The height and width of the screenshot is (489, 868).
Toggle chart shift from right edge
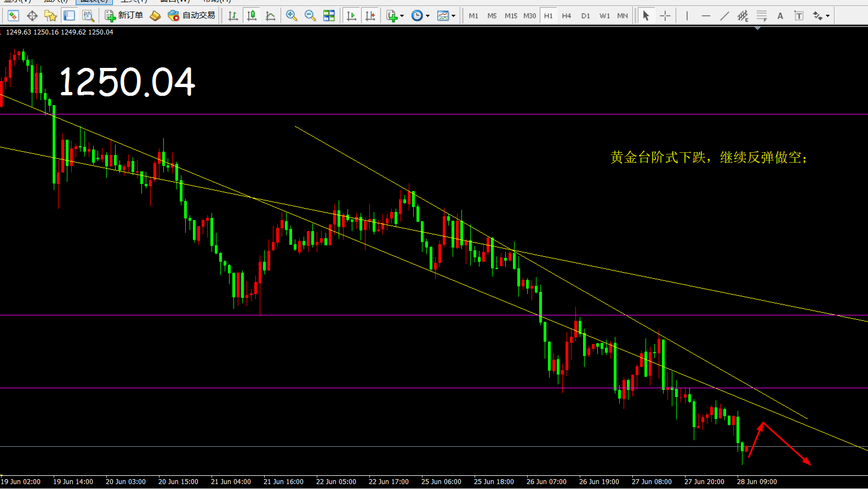click(370, 16)
